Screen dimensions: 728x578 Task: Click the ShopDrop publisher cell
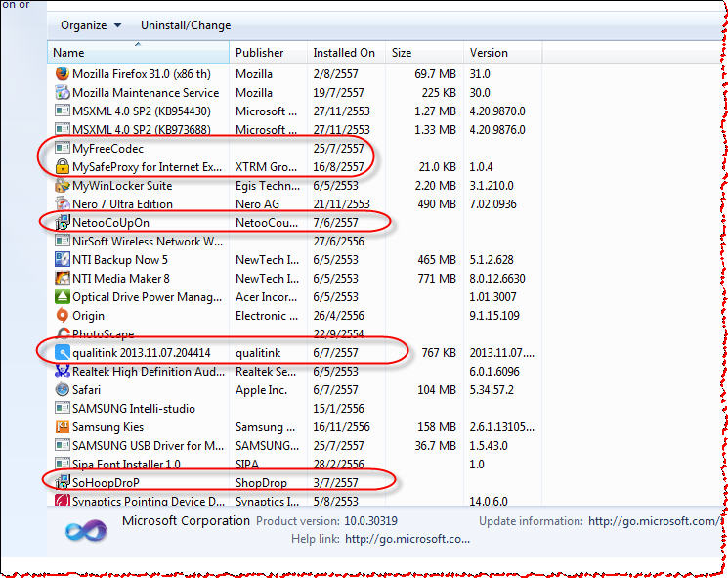point(261,483)
